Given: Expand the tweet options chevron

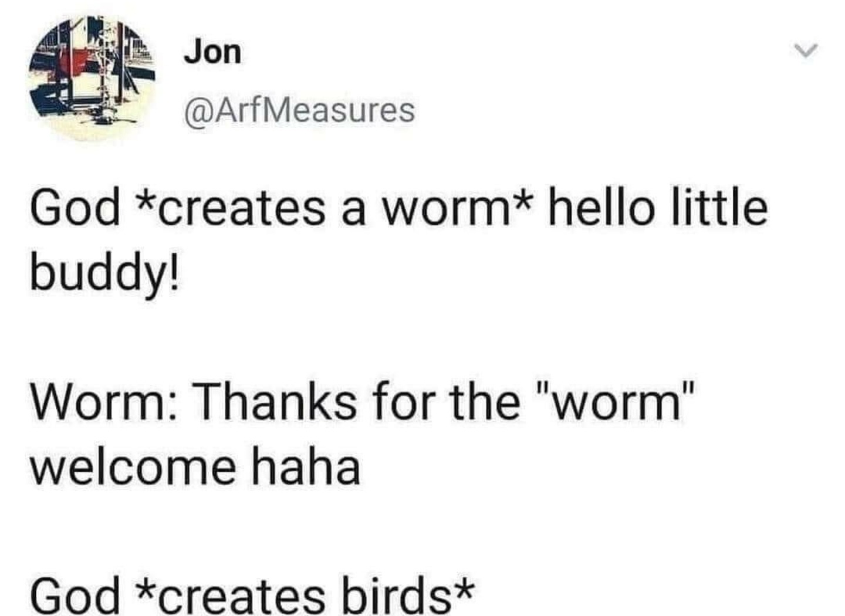Looking at the screenshot, I should click(807, 51).
